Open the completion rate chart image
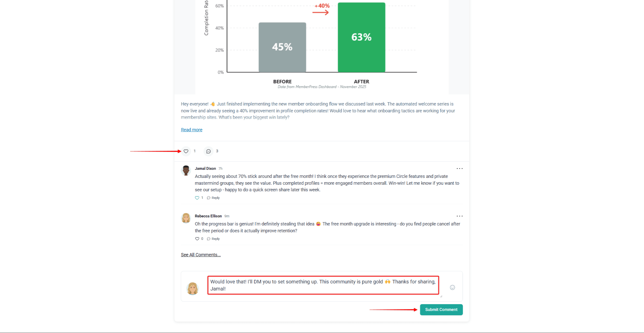The height and width of the screenshot is (333, 644). click(322, 43)
